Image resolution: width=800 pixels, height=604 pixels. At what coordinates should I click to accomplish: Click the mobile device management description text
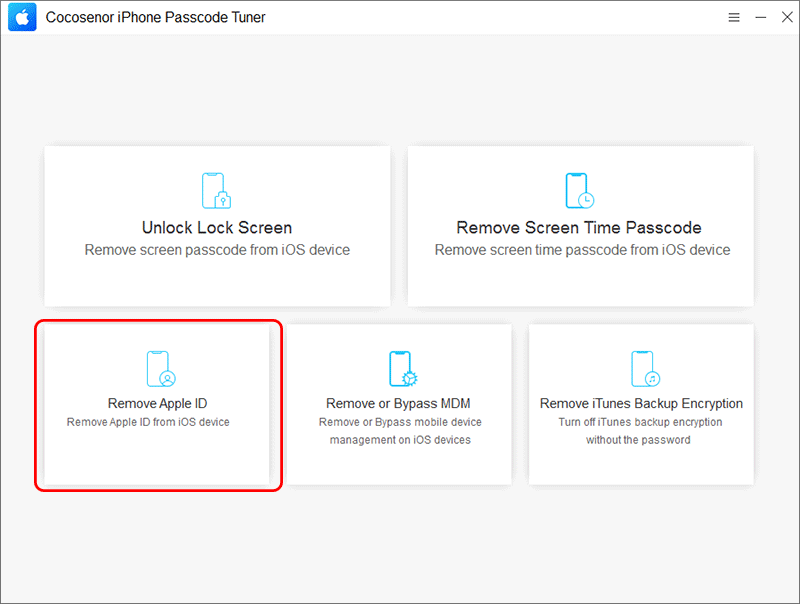pos(400,431)
